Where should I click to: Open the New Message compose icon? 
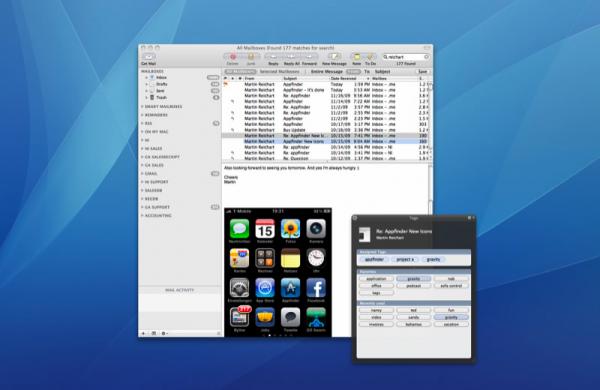[x=334, y=57]
